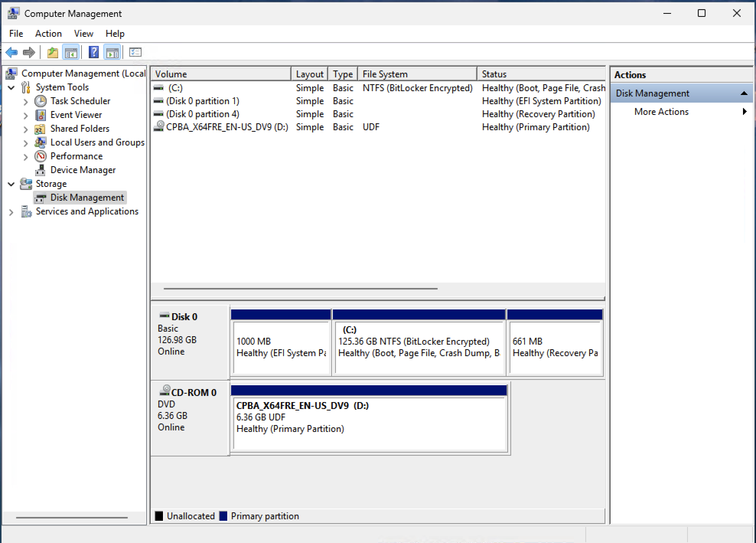Select the (Disk 0 partition 1) row
This screenshot has height=543, width=756.
click(x=378, y=101)
